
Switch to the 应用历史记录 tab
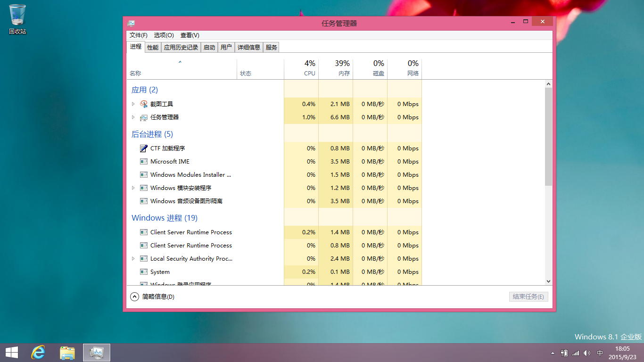181,47
